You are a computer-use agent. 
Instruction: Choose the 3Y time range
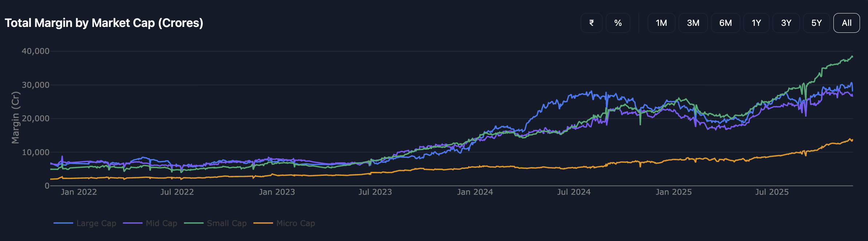click(786, 23)
